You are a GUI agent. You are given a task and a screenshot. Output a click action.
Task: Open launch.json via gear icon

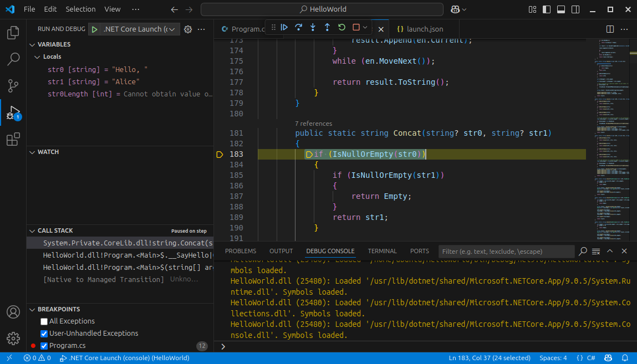[x=188, y=29]
